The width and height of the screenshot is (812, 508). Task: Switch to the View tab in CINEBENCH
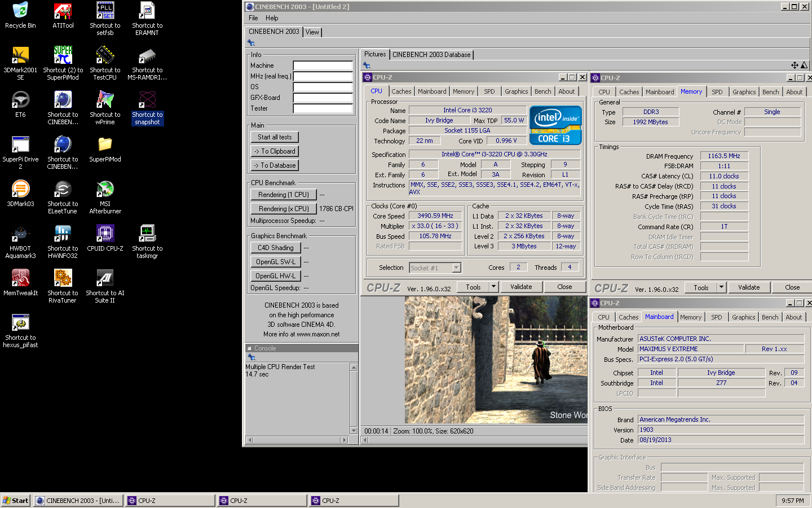coord(312,32)
